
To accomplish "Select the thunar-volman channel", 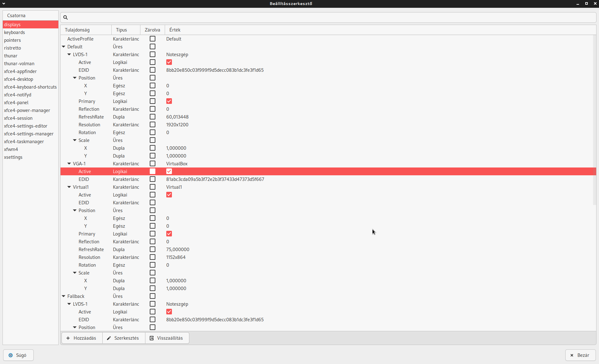I will [x=31, y=64].
